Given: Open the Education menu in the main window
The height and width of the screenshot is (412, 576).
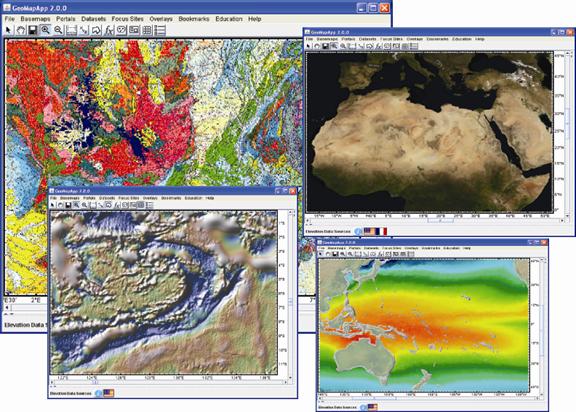Looking at the screenshot, I should pos(229,19).
